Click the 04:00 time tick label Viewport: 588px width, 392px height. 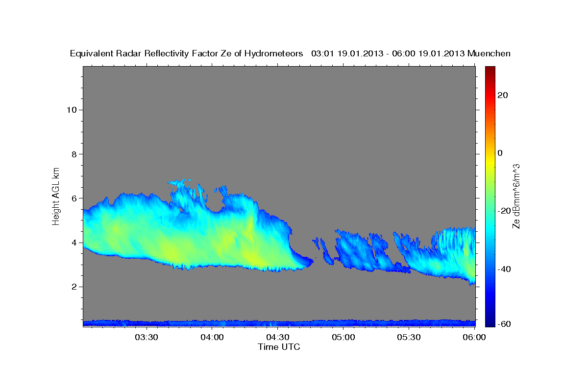[x=213, y=338]
